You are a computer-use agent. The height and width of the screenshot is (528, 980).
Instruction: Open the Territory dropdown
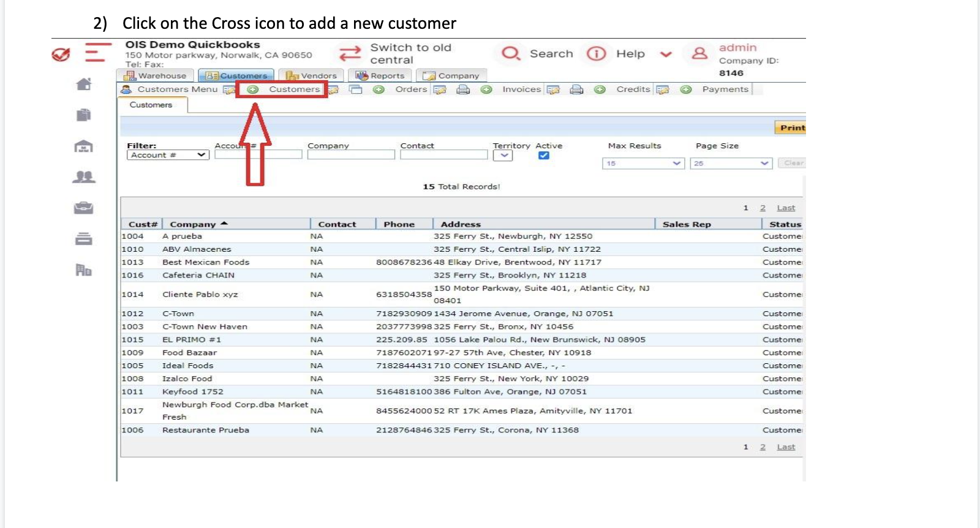coord(503,156)
